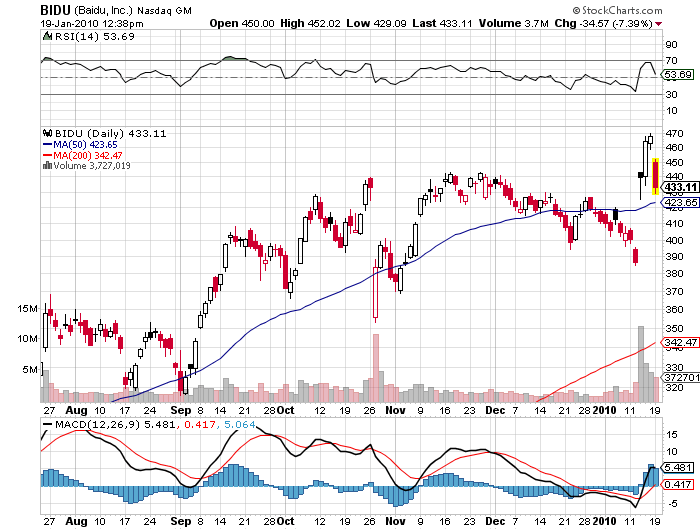Click the MACD black line legend swatch

pos(47,425)
